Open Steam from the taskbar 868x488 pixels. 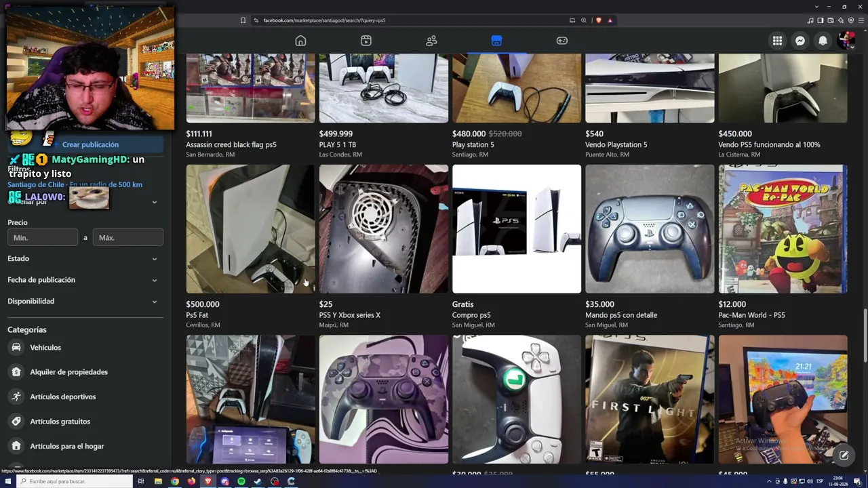point(258,481)
